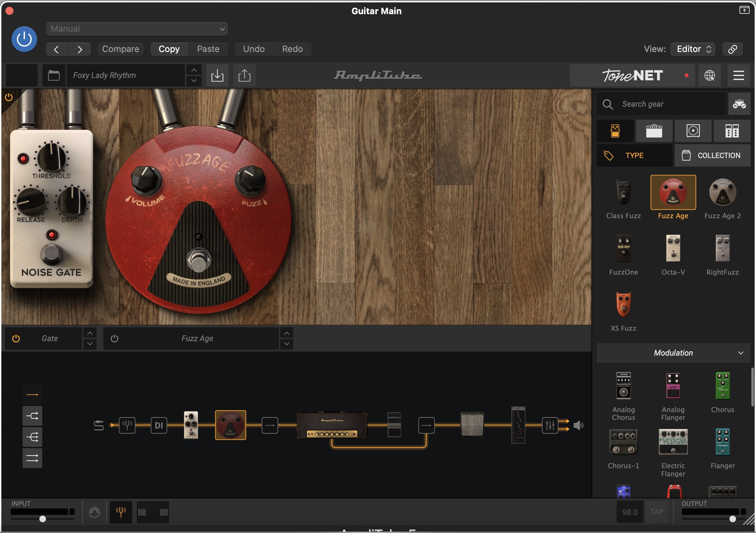
Task: Click the Paste button
Action: coord(208,49)
